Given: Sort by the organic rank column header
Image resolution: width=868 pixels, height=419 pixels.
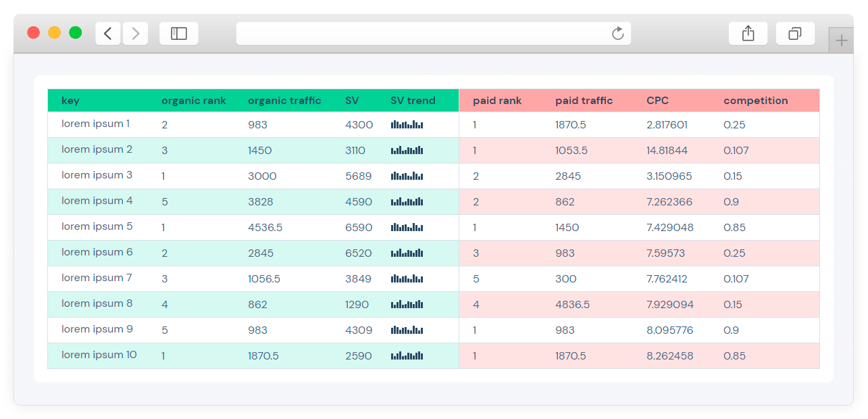Looking at the screenshot, I should [x=194, y=101].
